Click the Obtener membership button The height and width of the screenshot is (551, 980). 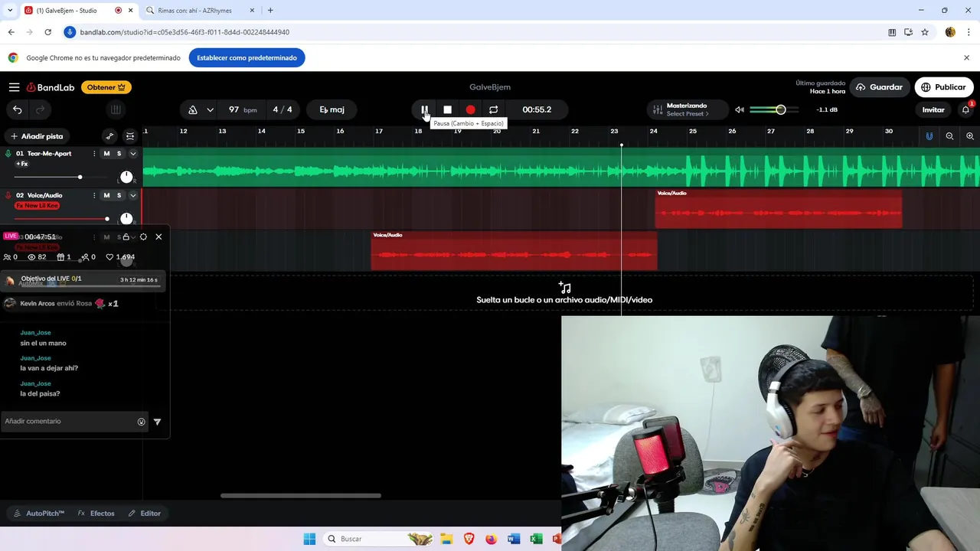point(106,87)
